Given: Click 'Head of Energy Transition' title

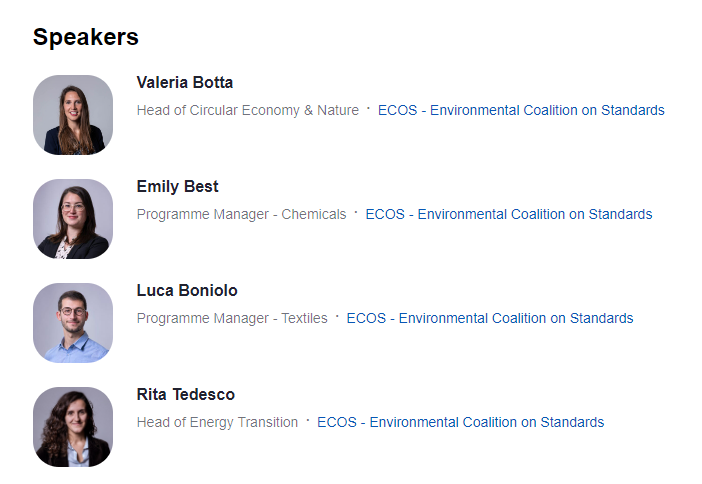Looking at the screenshot, I should (x=217, y=422).
